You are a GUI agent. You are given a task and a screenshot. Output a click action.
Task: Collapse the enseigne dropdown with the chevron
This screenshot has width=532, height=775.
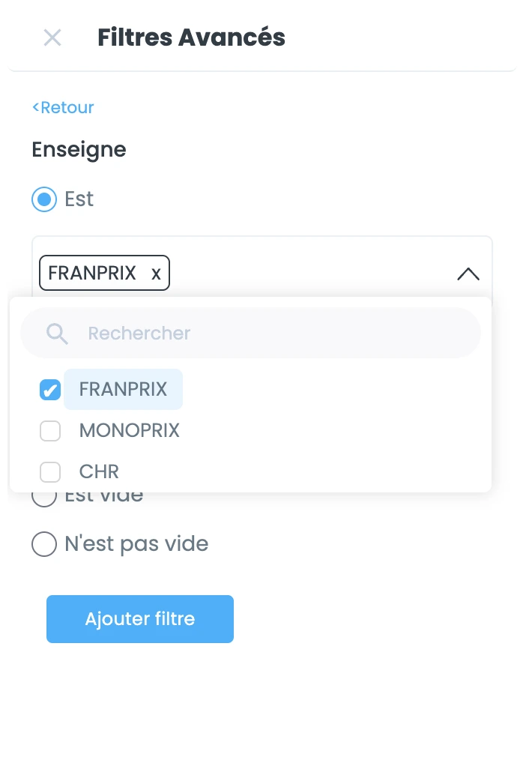point(468,274)
